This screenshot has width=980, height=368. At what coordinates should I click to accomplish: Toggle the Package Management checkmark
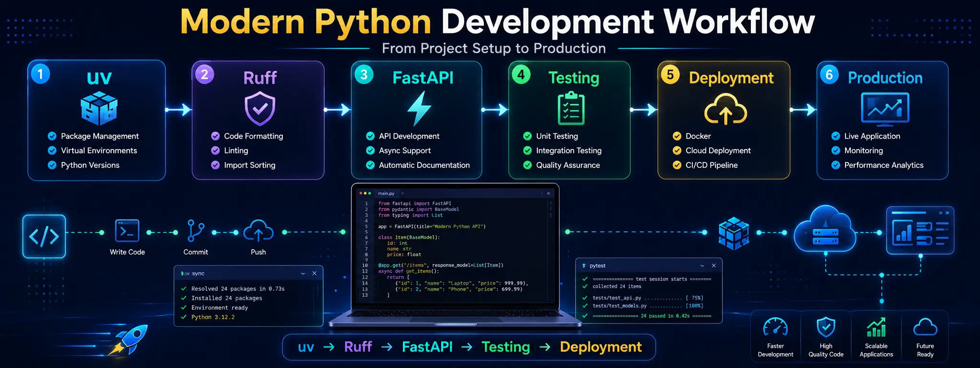(52, 136)
